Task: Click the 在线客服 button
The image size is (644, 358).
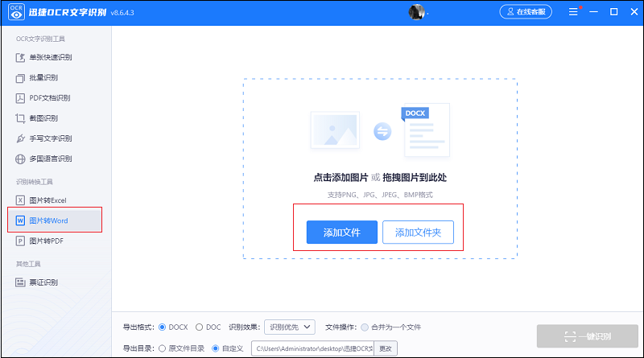Action: tap(526, 12)
